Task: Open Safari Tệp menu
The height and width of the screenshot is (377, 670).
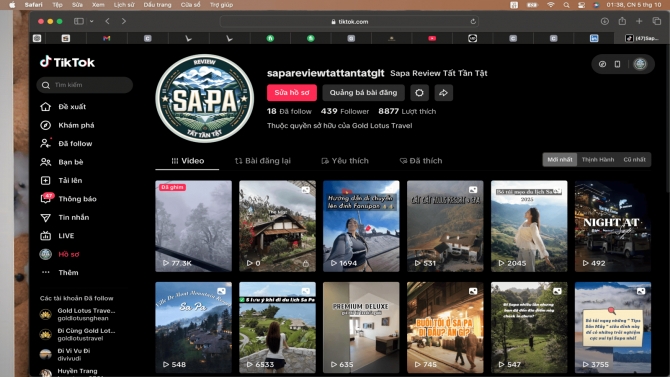Action: [57, 5]
